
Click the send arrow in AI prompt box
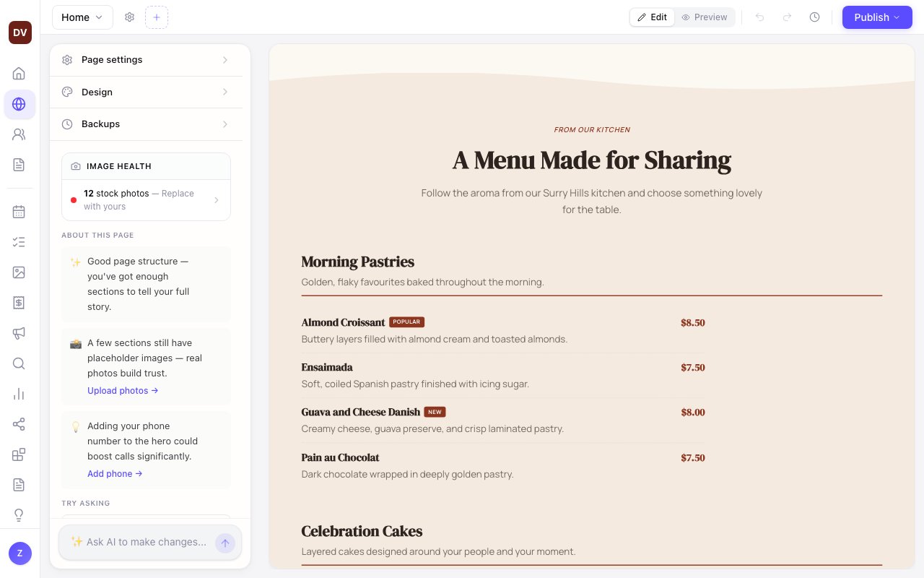[x=225, y=543]
